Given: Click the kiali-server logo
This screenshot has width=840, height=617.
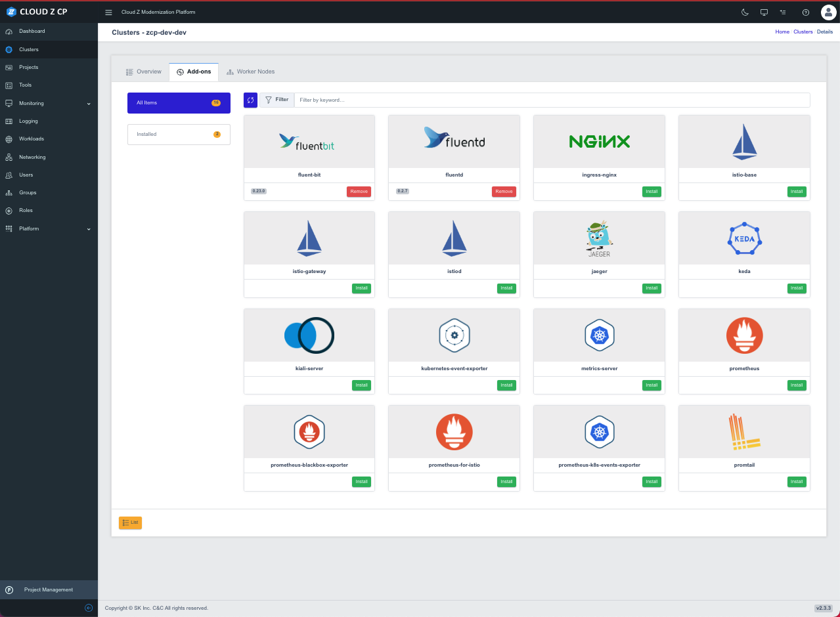Looking at the screenshot, I should point(309,335).
